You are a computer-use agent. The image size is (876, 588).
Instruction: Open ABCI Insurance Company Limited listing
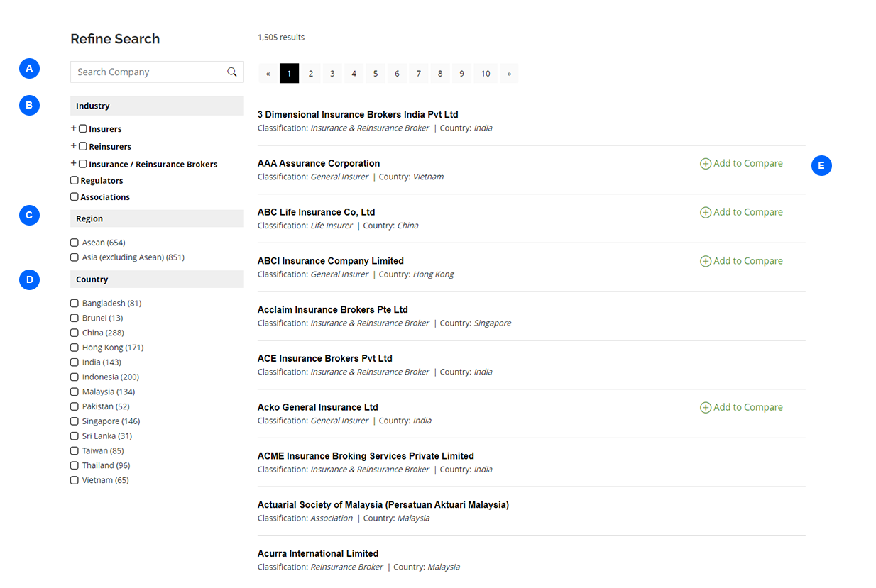click(331, 261)
